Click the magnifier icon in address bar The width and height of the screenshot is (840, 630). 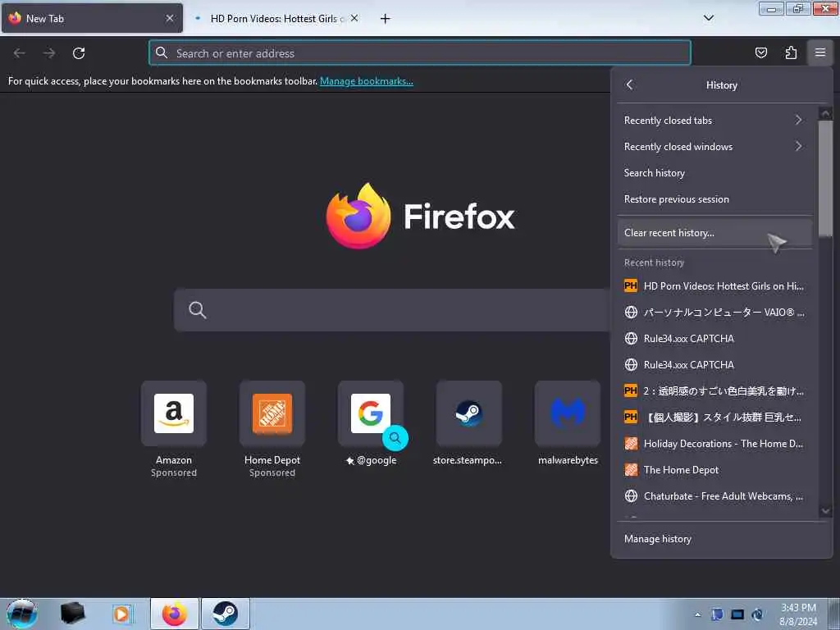coord(162,52)
